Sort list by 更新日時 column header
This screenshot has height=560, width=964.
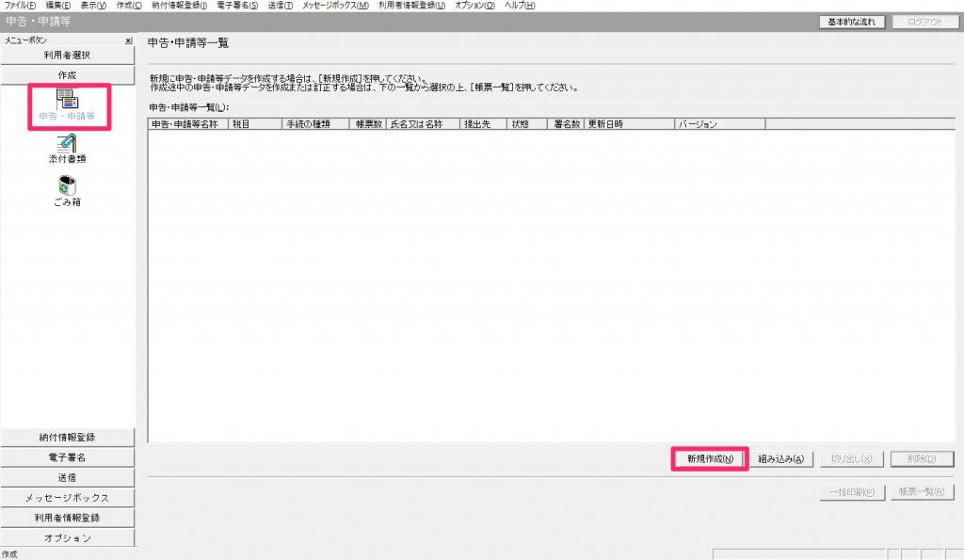coord(628,124)
